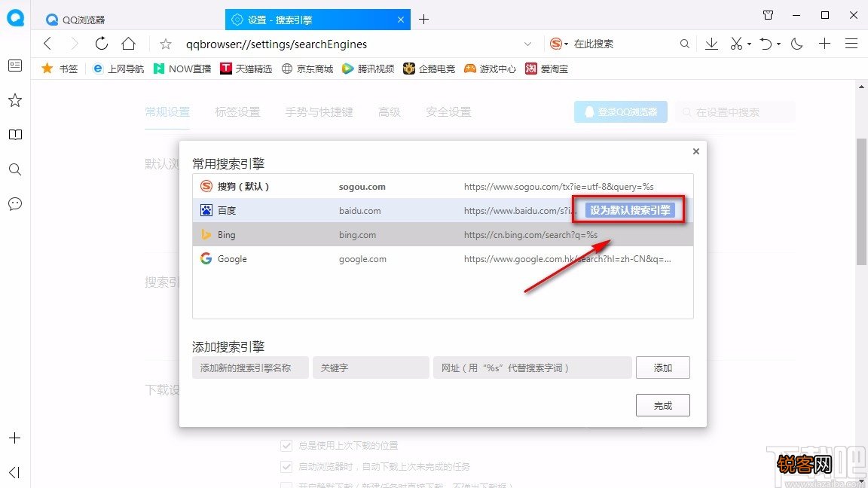
Task: Select the 搜狗（默认）search engine row
Action: [x=443, y=187]
